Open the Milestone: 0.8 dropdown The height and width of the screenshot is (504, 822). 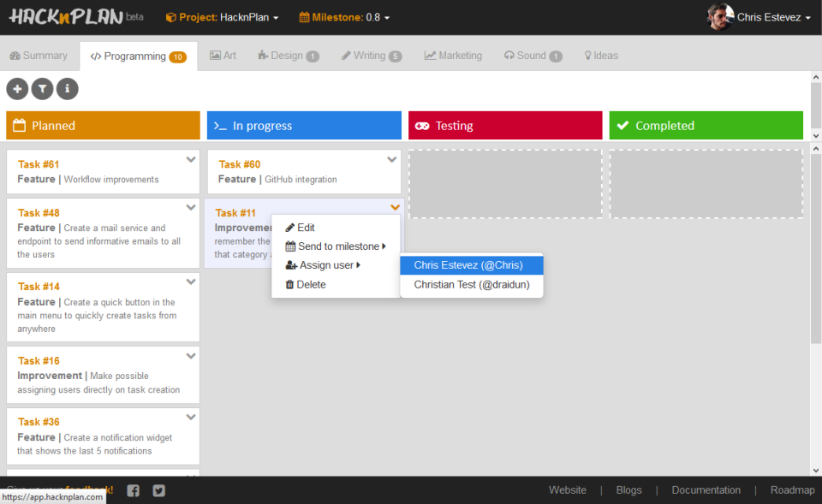coord(342,16)
